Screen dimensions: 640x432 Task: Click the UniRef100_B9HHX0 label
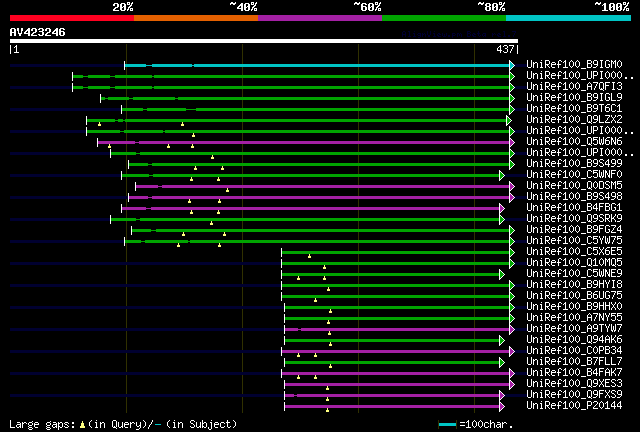(x=574, y=307)
